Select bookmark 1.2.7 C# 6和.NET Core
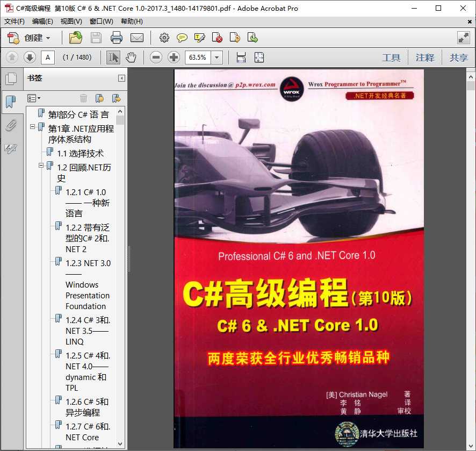 click(x=88, y=432)
